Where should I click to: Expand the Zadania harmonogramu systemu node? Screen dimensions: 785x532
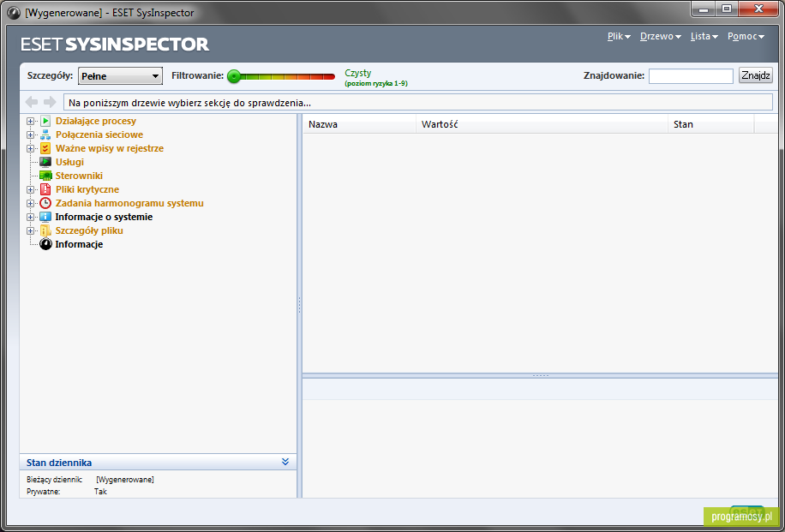(31, 203)
